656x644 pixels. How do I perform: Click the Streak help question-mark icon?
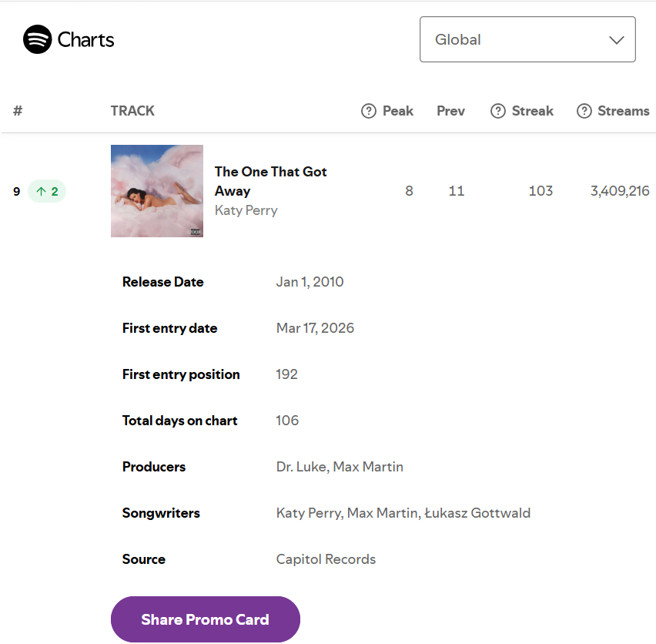(498, 111)
